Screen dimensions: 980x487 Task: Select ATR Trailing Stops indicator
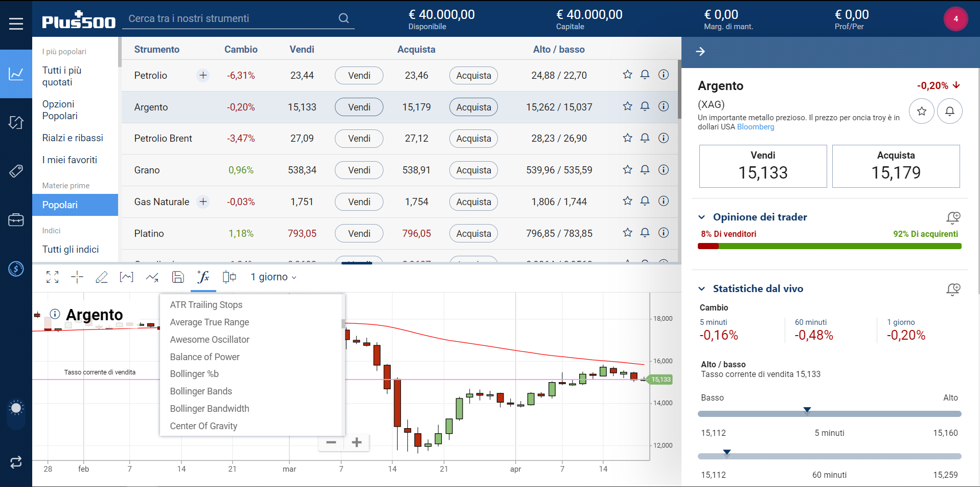coord(206,305)
